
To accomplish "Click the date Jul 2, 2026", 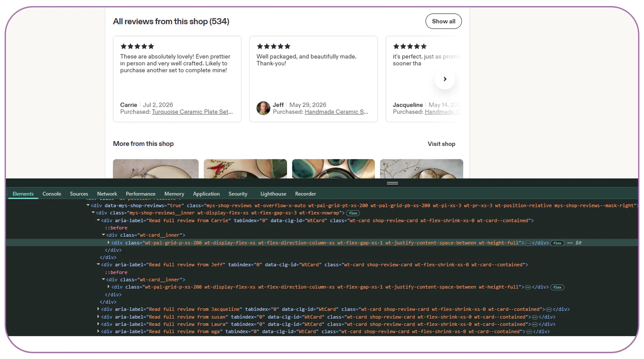I will (158, 105).
